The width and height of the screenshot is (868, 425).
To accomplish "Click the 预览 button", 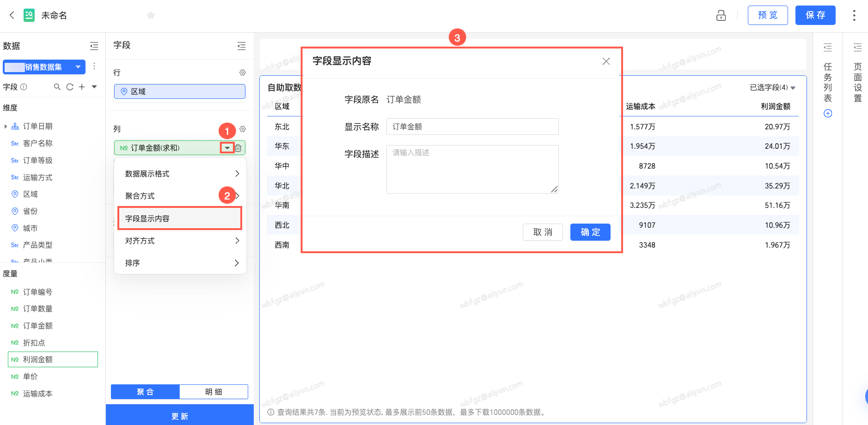I will pyautogui.click(x=768, y=15).
